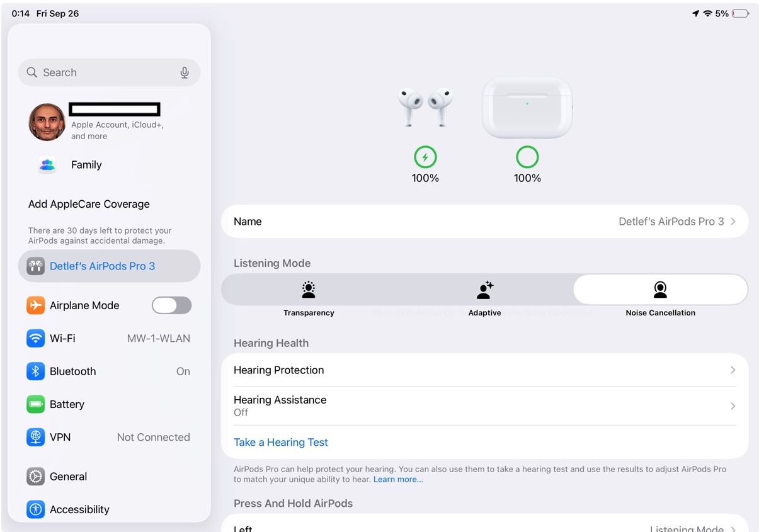Screen dimensions: 759x532
Task: Open the Accessibility icon
Action: point(35,509)
